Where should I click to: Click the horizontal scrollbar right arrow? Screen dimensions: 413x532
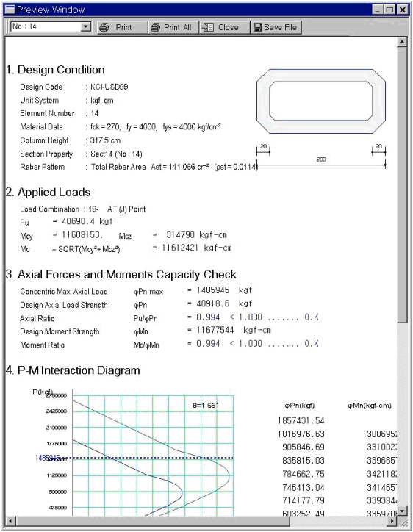[392, 521]
